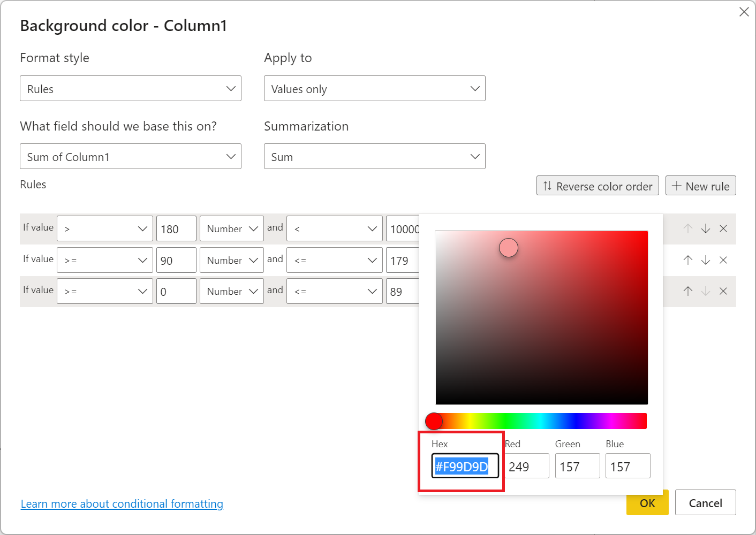Image resolution: width=756 pixels, height=535 pixels.
Task: Open the Summarization dropdown showing Sum
Action: (375, 156)
